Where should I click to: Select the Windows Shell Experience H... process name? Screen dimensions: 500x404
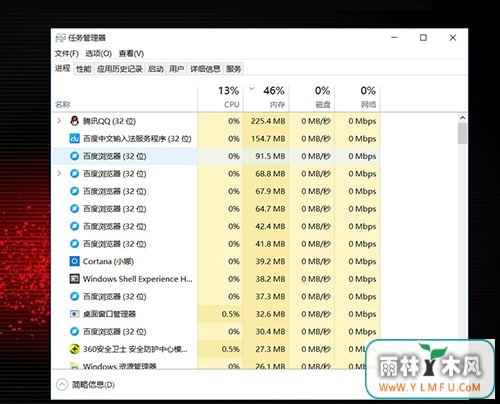click(x=138, y=279)
